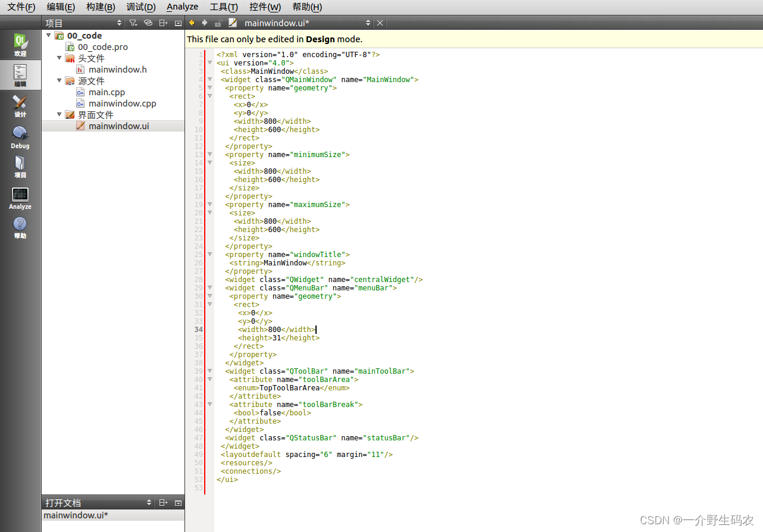Open the 文件(F) menu
This screenshot has height=532, width=763.
pyautogui.click(x=21, y=7)
